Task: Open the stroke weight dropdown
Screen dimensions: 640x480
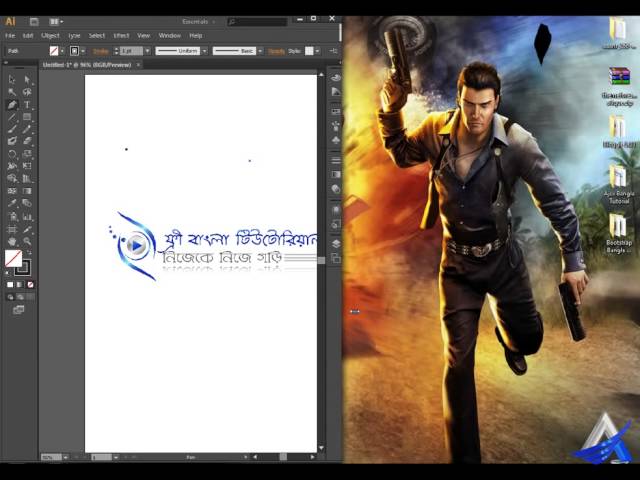Action: point(147,51)
